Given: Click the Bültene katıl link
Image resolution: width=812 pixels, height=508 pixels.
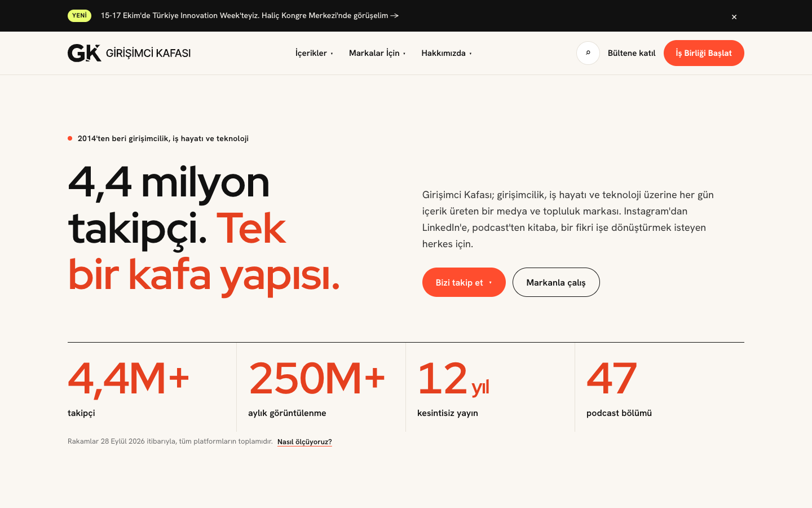Looking at the screenshot, I should [632, 53].
